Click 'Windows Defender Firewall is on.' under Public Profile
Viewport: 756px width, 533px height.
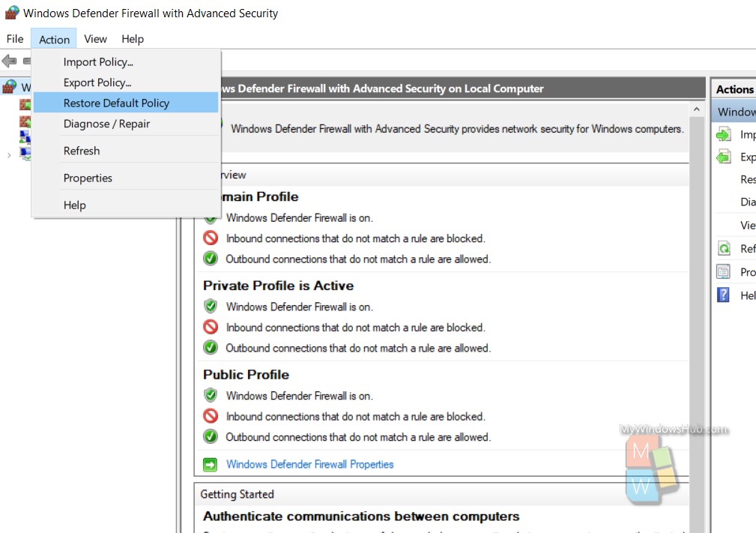click(300, 396)
